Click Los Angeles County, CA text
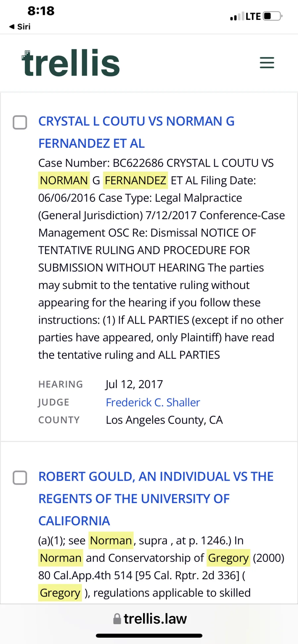Viewport: 298px width, 644px height. point(164,420)
